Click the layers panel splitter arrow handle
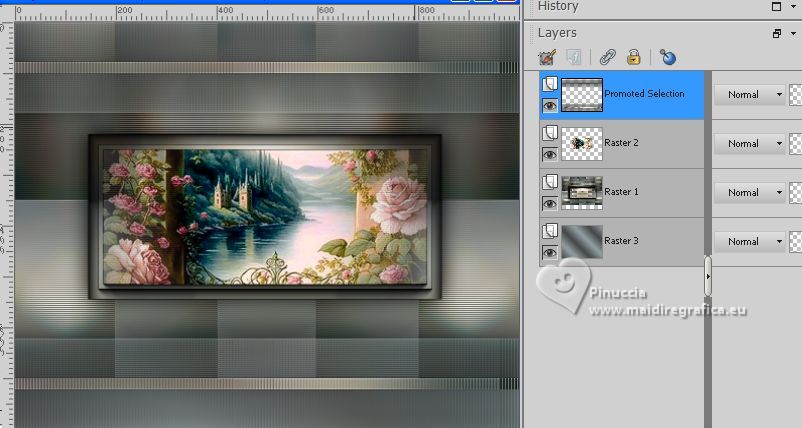Image resolution: width=802 pixels, height=428 pixels. pos(708,276)
